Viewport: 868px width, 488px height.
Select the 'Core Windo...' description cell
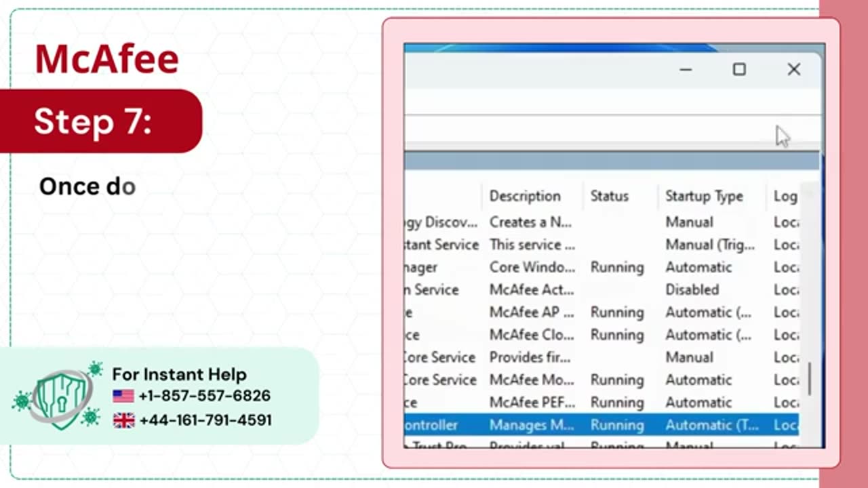click(532, 267)
